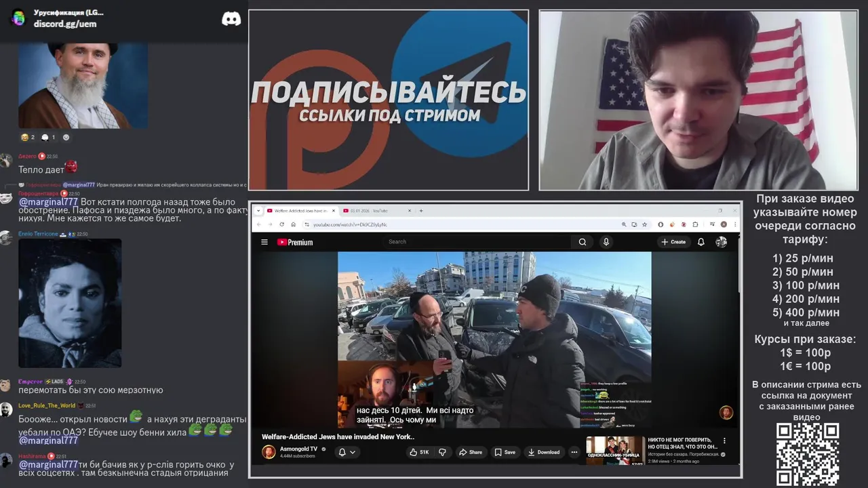Open the Michael Jackson image in Discord chat

[x=70, y=303]
